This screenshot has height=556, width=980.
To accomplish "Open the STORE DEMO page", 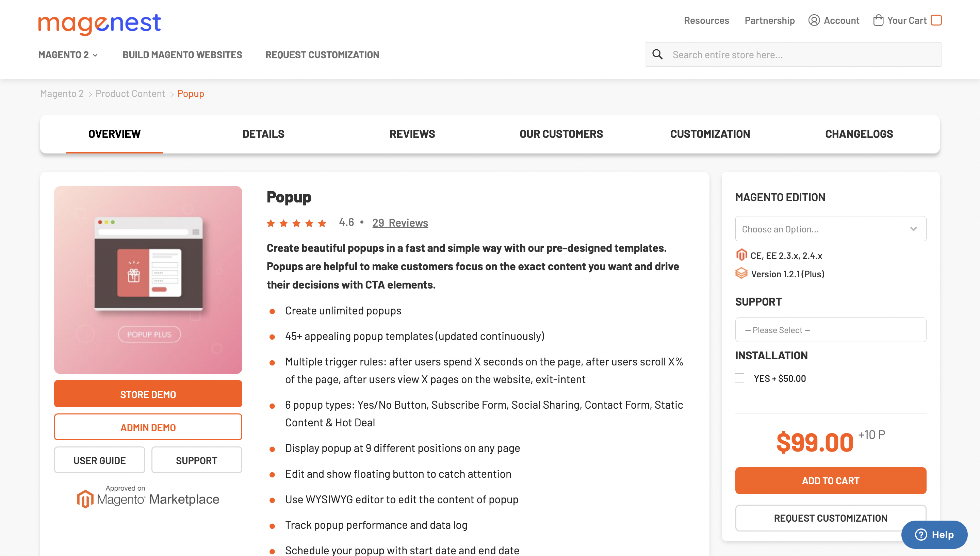I will click(148, 394).
